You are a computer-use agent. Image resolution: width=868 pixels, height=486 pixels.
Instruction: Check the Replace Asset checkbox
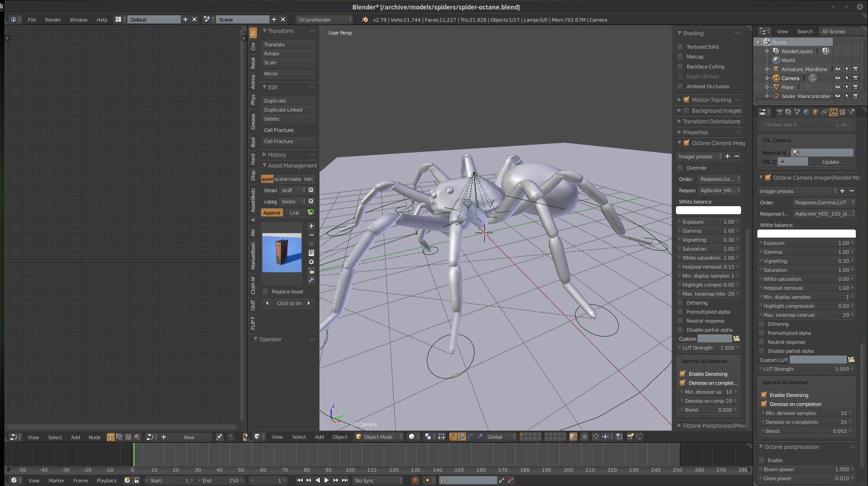coord(265,292)
